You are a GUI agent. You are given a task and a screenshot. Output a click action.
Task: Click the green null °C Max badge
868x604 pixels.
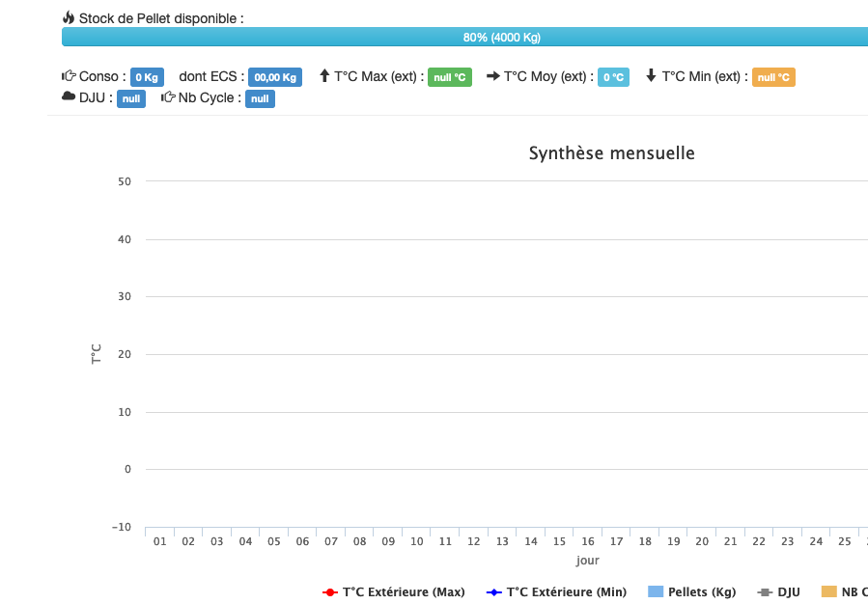click(x=450, y=77)
